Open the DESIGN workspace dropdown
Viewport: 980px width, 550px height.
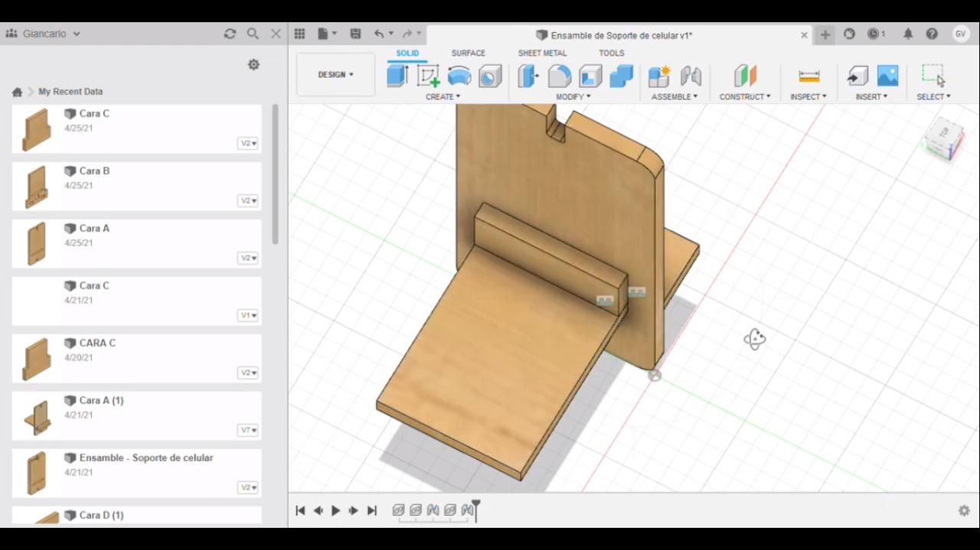coord(335,75)
